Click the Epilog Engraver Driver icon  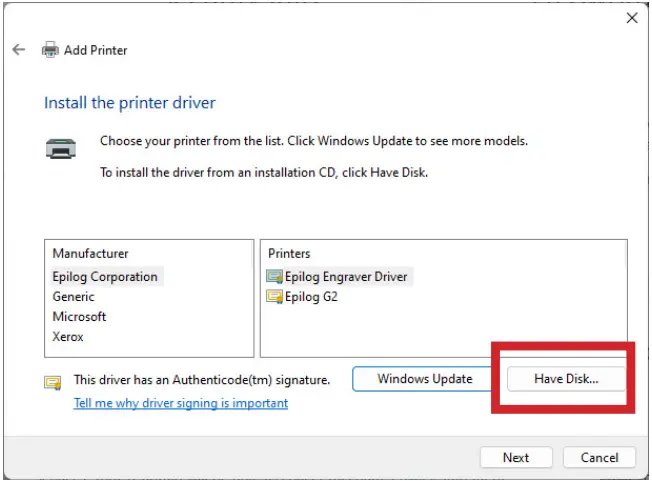[x=274, y=276]
